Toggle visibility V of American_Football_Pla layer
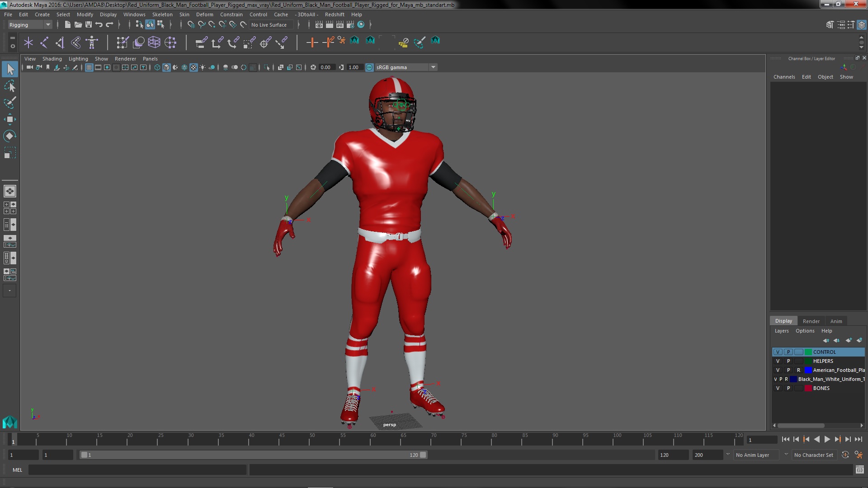 point(778,370)
